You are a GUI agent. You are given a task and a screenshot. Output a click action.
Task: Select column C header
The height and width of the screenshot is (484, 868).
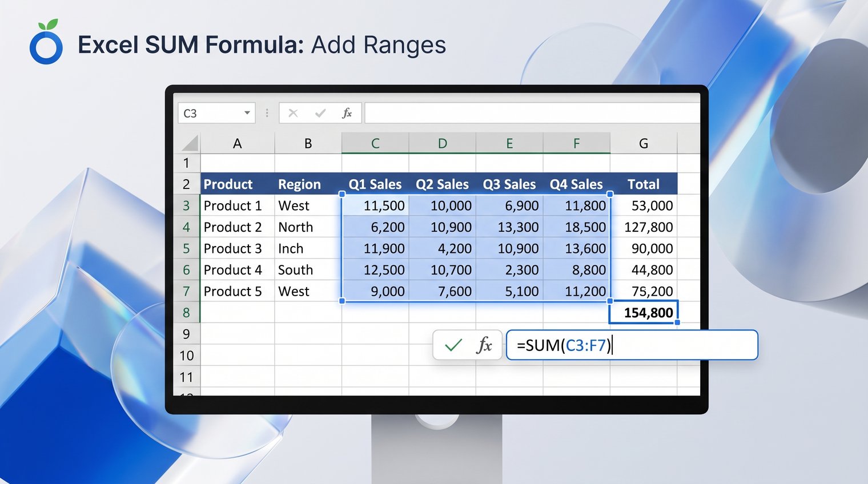point(375,143)
